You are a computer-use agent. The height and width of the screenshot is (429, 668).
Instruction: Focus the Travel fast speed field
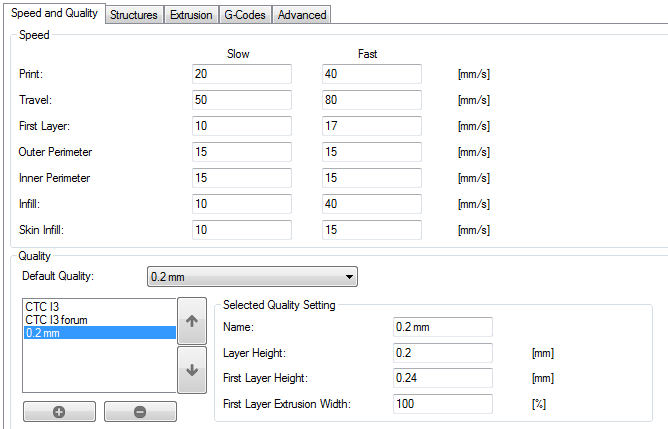(x=372, y=101)
